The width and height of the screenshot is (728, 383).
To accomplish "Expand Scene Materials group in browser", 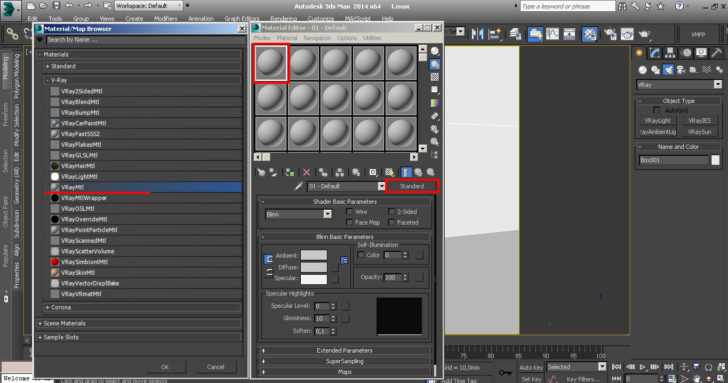I will point(139,324).
